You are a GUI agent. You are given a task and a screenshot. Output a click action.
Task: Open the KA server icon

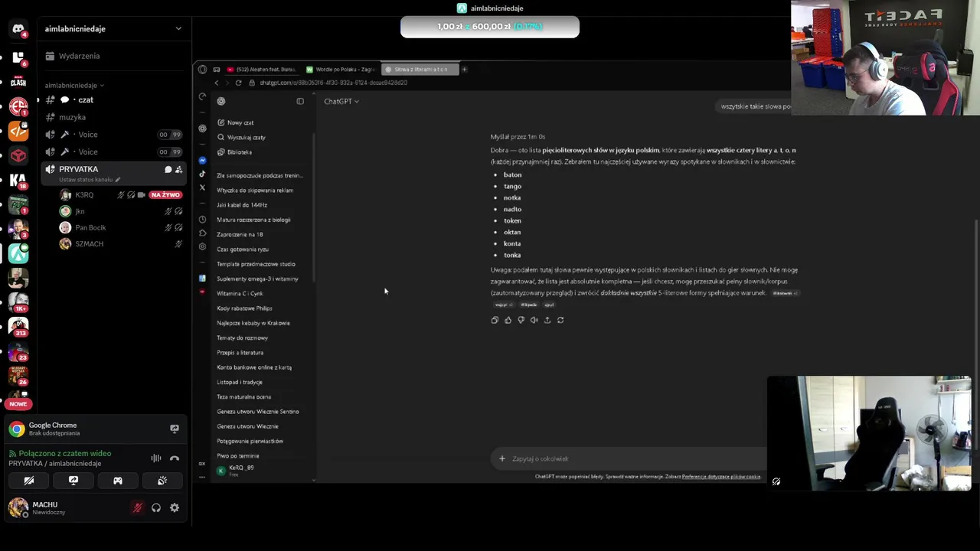coord(18,181)
